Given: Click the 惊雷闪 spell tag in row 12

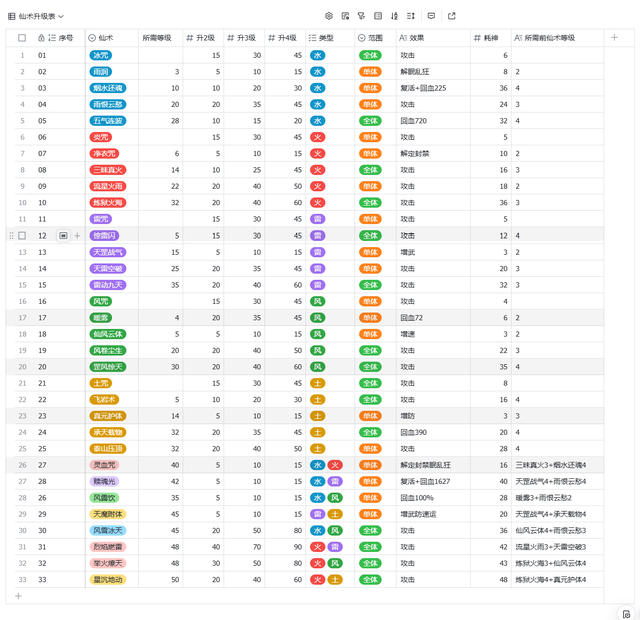Looking at the screenshot, I should click(x=104, y=236).
